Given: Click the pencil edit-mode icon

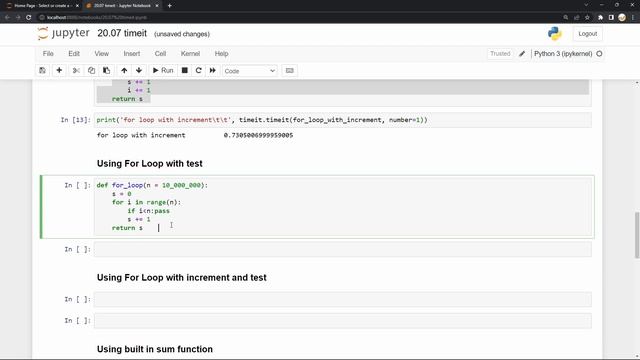Looking at the screenshot, I should pos(522,53).
